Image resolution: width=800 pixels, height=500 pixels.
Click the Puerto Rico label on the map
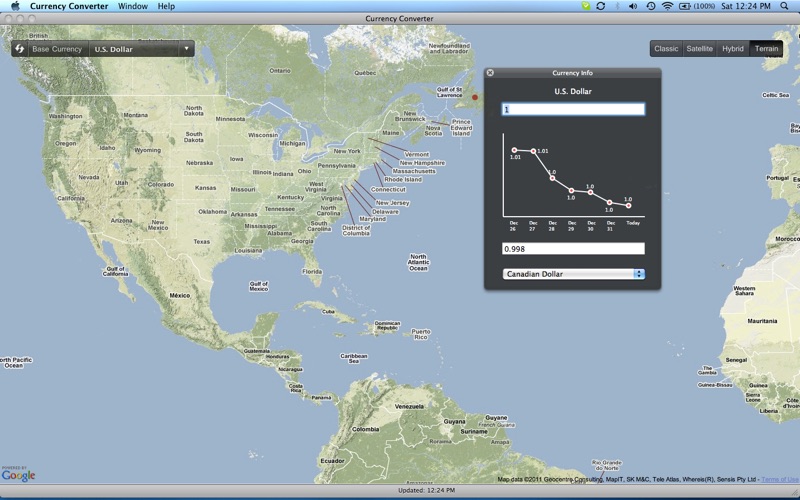coord(421,334)
